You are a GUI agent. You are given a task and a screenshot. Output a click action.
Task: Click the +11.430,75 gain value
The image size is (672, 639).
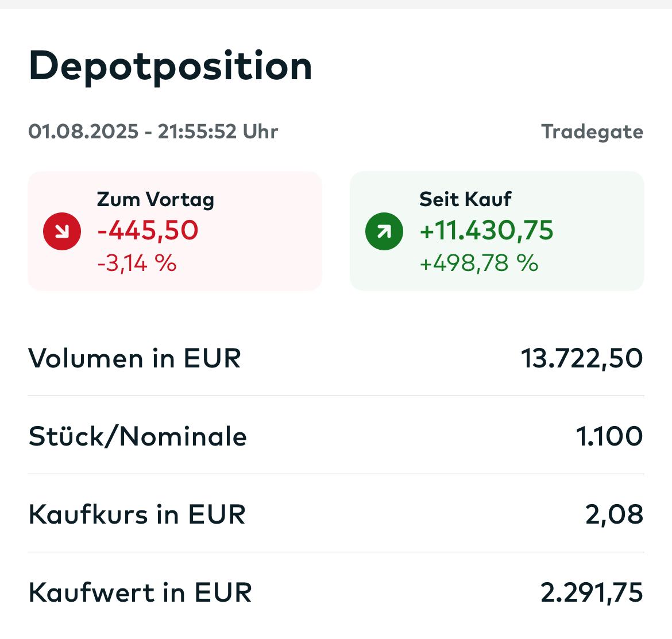[486, 230]
